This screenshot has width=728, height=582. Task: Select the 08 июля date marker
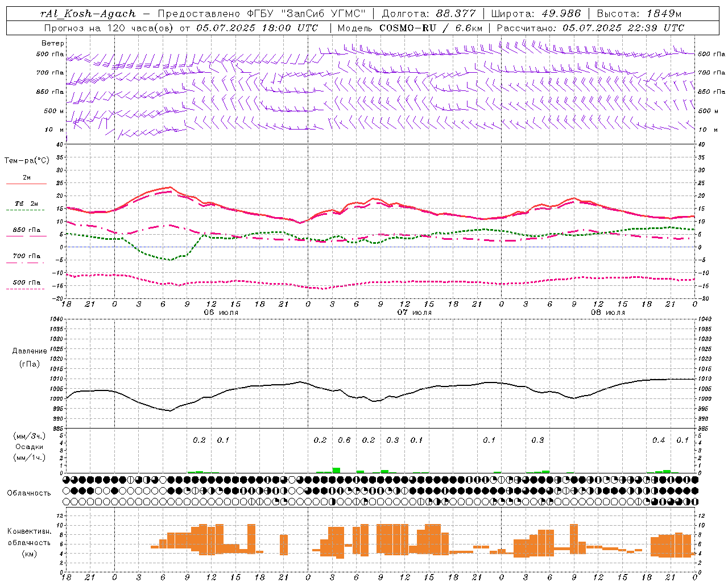point(608,313)
